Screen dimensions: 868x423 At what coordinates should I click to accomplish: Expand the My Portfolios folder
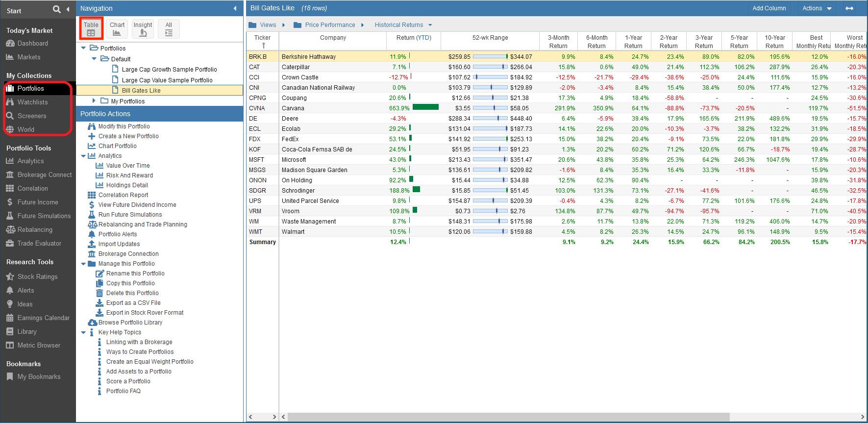click(x=94, y=100)
